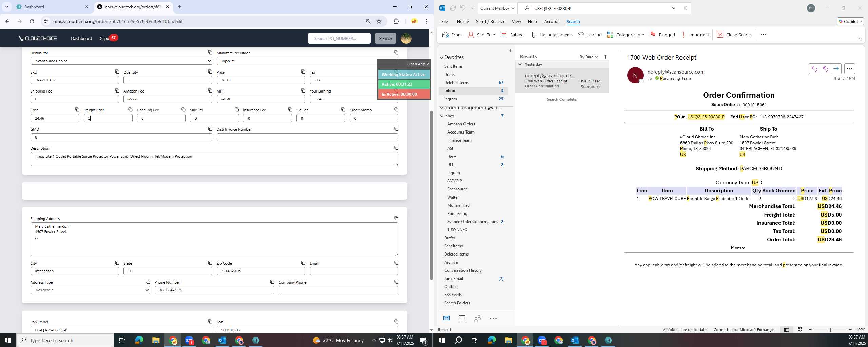Open the Acrobat ribbon tab
The width and height of the screenshot is (868, 347).
click(552, 21)
